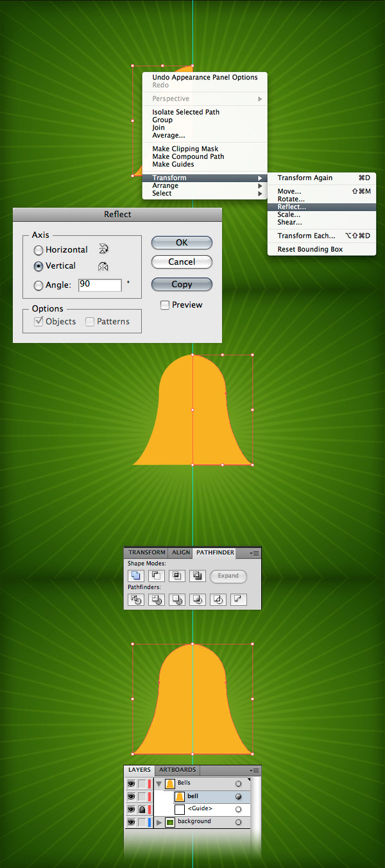This screenshot has width=385, height=868.
Task: Click the horizontal axis reflect icon
Action: 103,249
